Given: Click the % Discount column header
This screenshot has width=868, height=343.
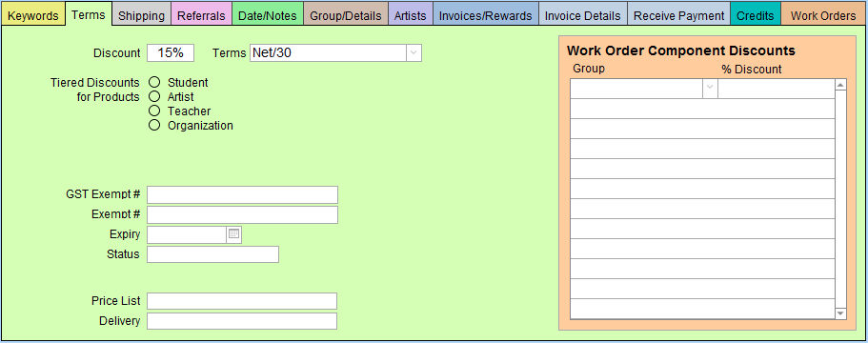Looking at the screenshot, I should pyautogui.click(x=752, y=70).
